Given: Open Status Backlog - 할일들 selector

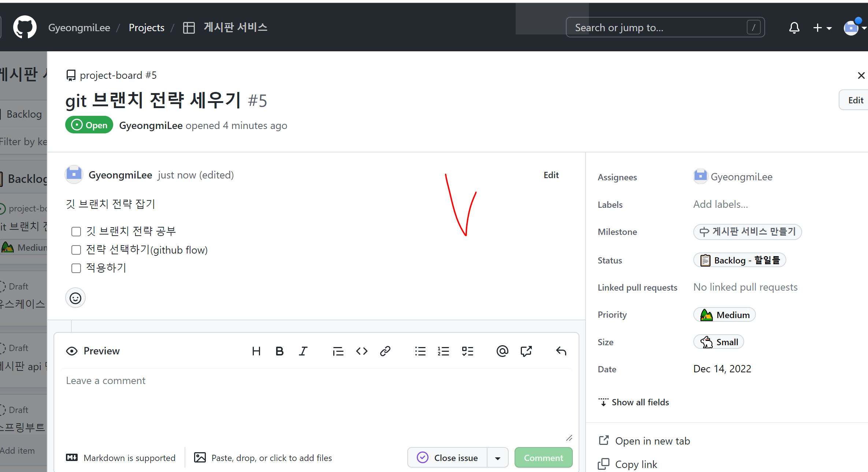Looking at the screenshot, I should point(739,260).
